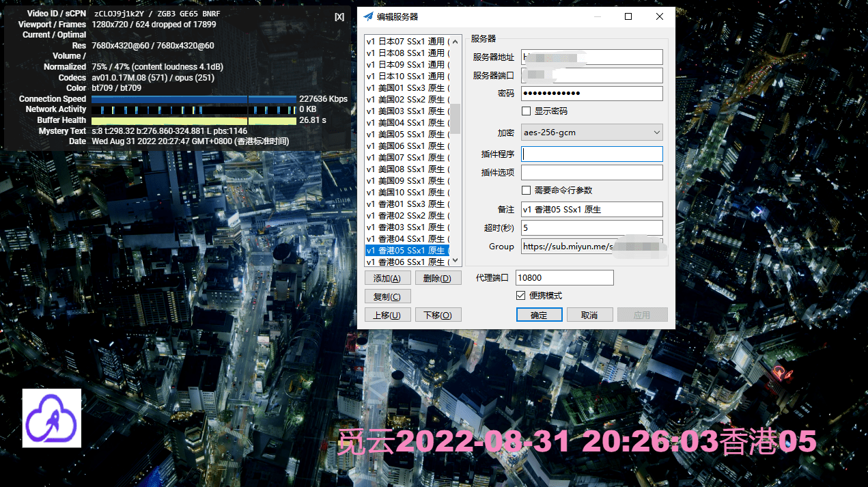Click the 确定 confirm button
This screenshot has width=868, height=487.
click(539, 314)
